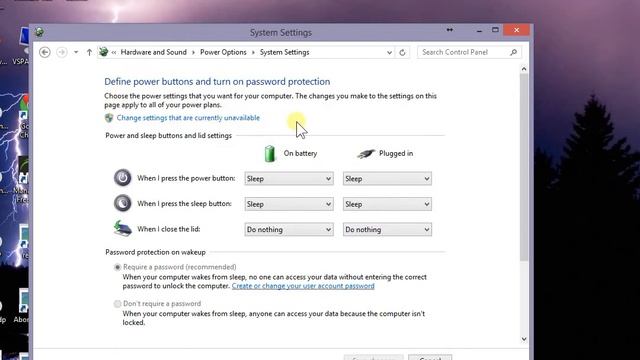Maximize the System Settings window

[495, 30]
